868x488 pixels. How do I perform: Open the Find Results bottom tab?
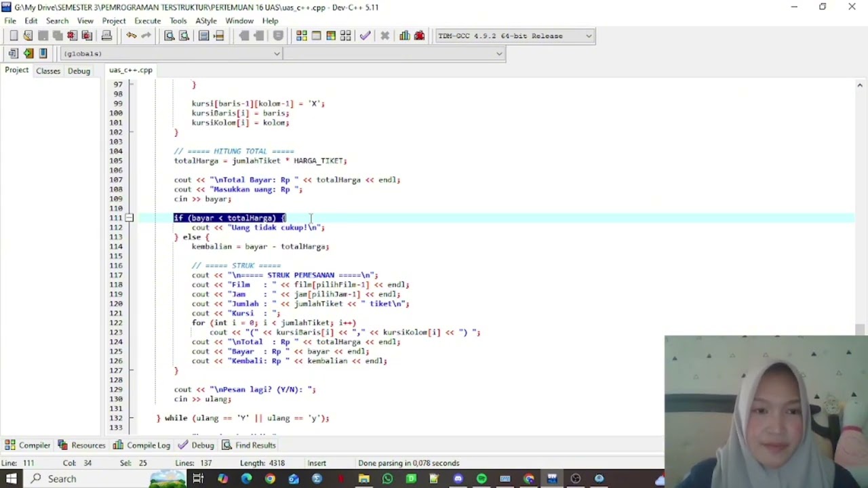249,445
